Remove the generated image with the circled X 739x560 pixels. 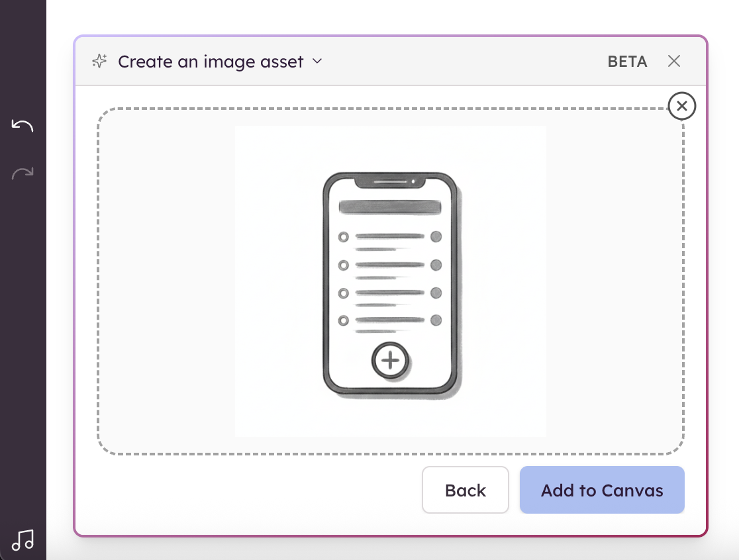point(681,106)
